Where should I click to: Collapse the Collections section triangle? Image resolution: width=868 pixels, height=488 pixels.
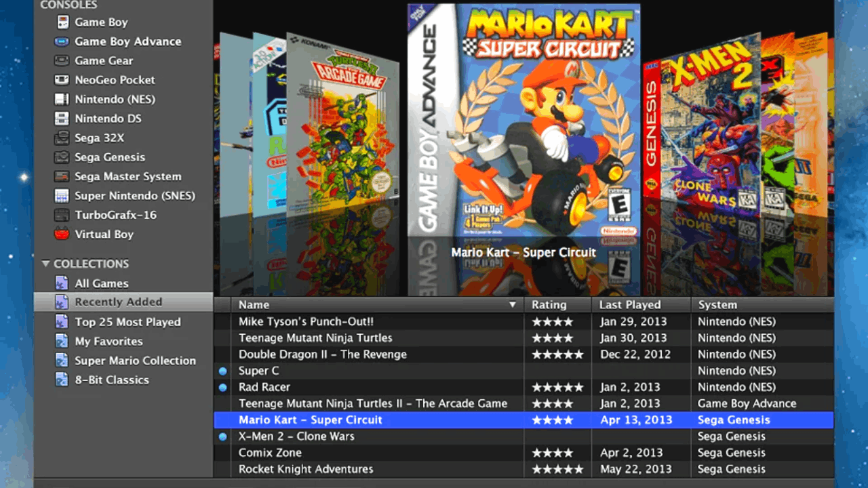(x=45, y=264)
